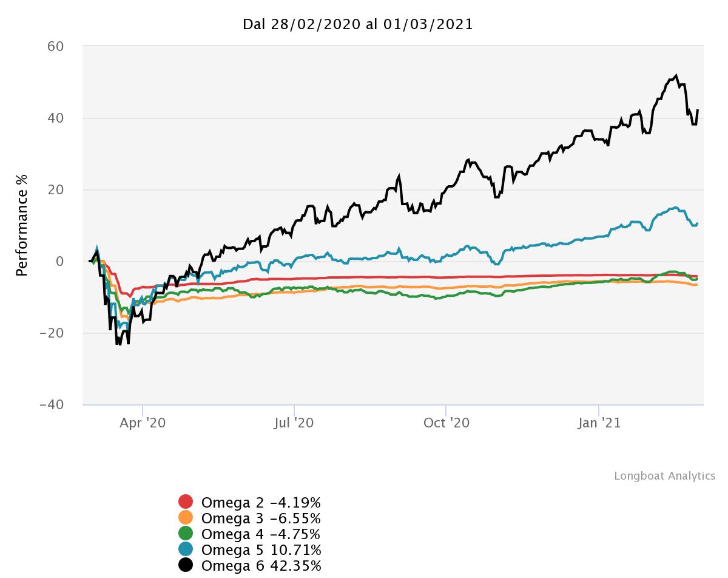Toggle the Omega 4 -4.75% legend text

261,534
